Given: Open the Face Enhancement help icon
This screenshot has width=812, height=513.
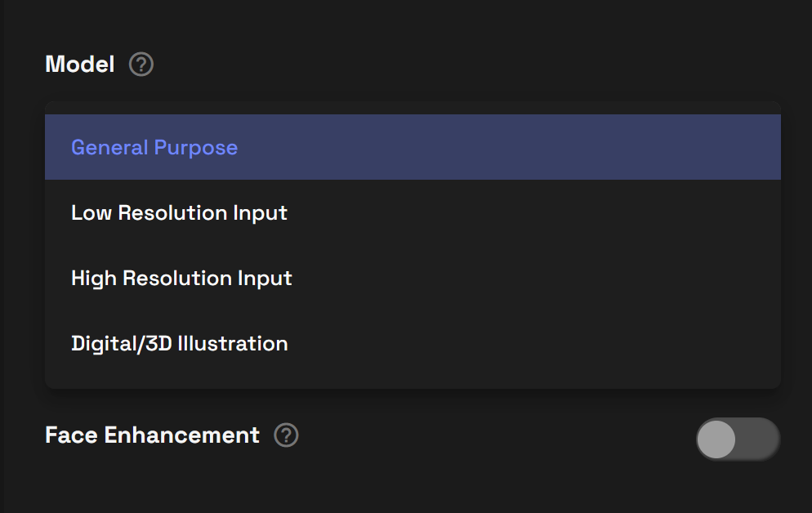Looking at the screenshot, I should tap(286, 435).
